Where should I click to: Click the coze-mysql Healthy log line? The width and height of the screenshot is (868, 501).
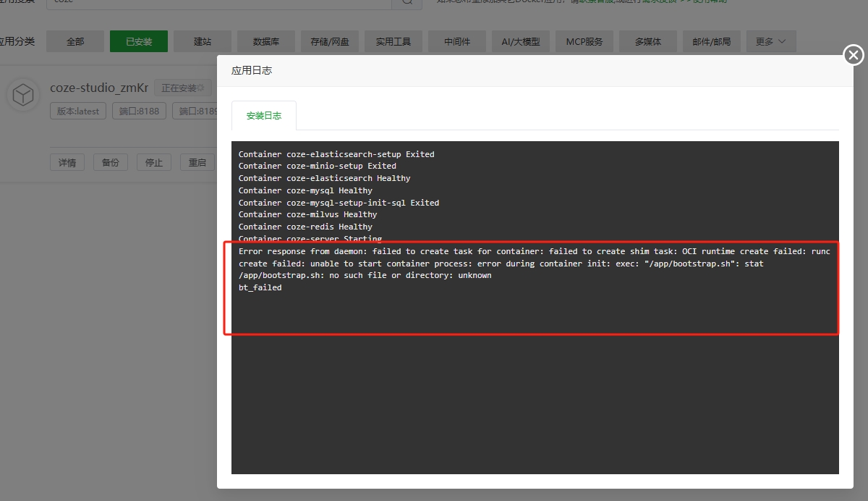pos(305,190)
